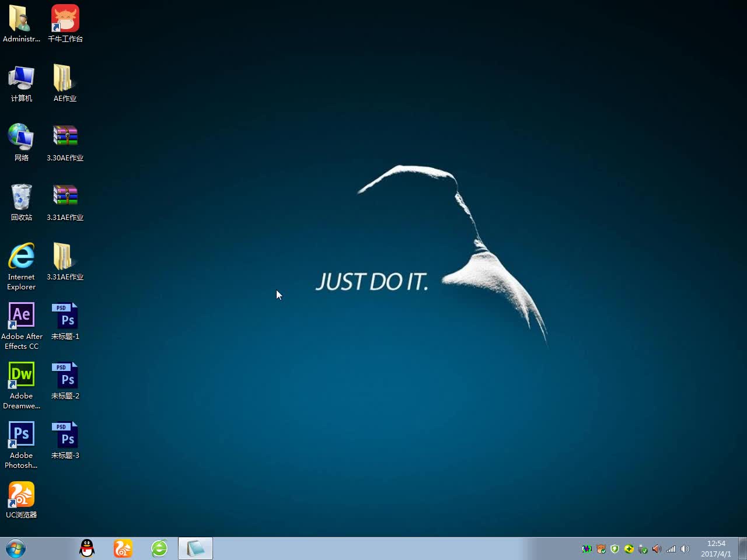Click the colorful waveform tray icon
747x560 pixels.
coord(587,549)
